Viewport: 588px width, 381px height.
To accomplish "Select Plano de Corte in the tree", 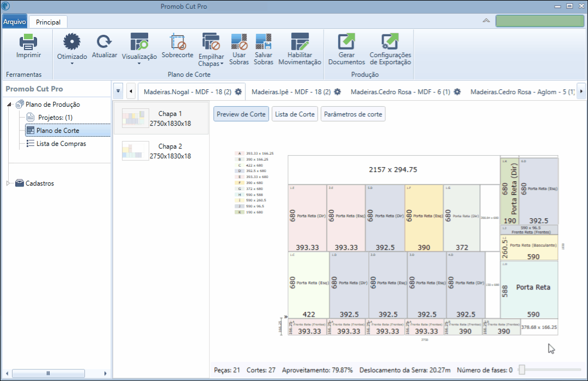I will point(58,131).
